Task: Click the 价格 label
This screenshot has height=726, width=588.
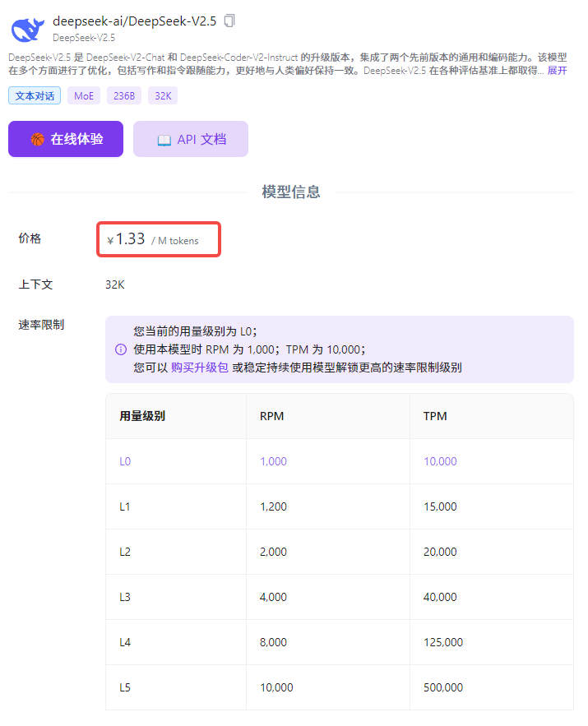Action: coord(30,238)
